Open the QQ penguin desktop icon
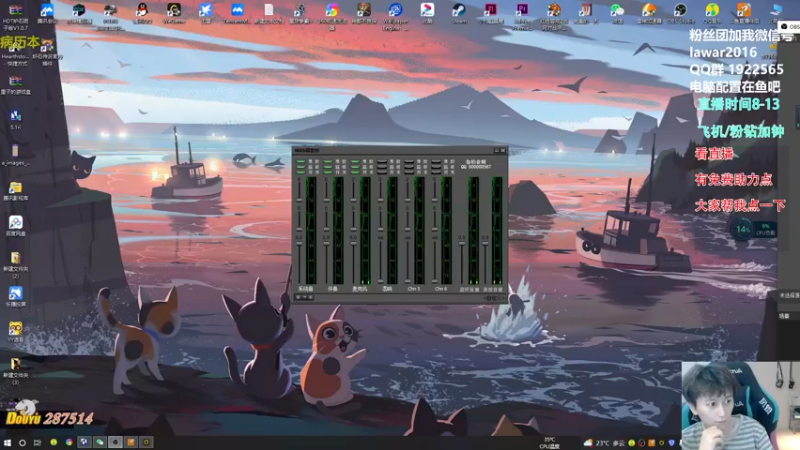 [x=142, y=10]
